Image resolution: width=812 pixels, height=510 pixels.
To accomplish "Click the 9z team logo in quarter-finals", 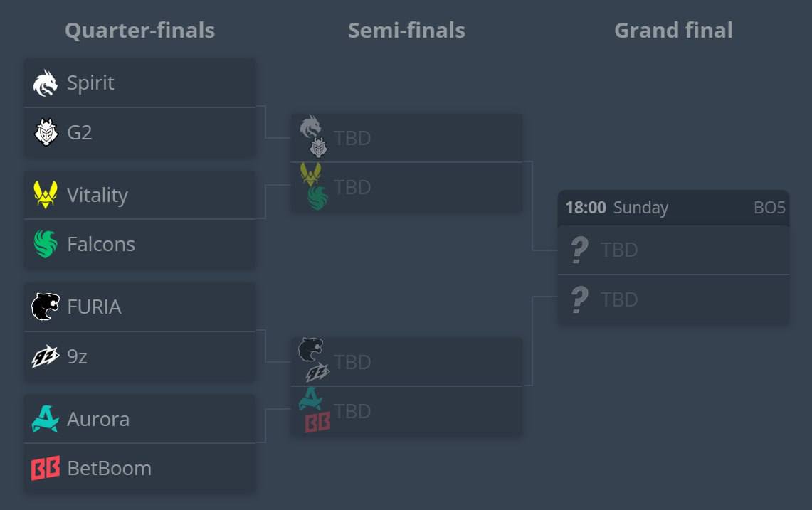I will pos(45,356).
